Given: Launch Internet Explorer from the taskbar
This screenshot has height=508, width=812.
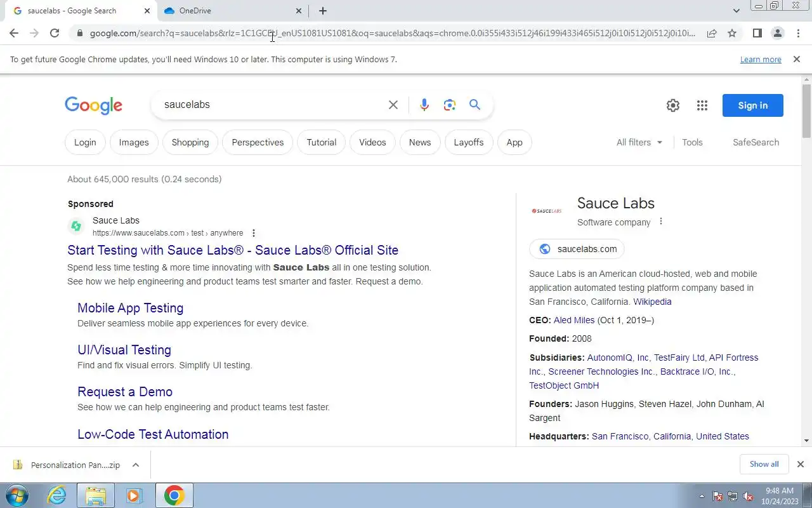Looking at the screenshot, I should click(x=57, y=495).
